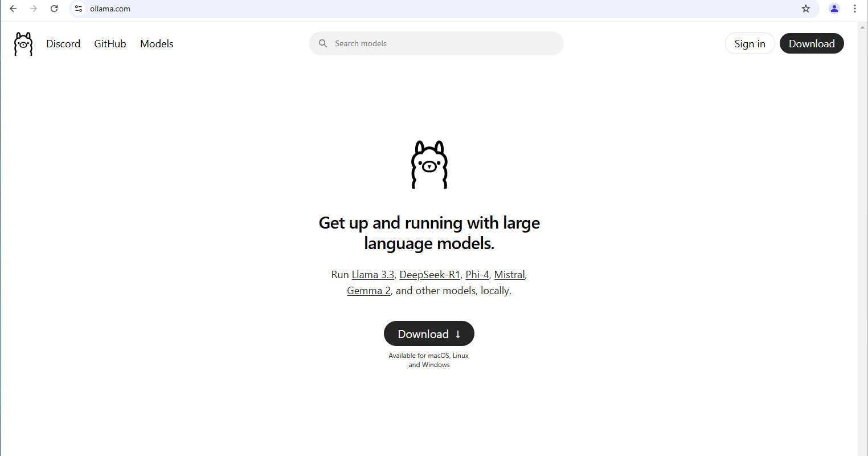Click the magnifier icon in search box
868x456 pixels.
coord(323,43)
